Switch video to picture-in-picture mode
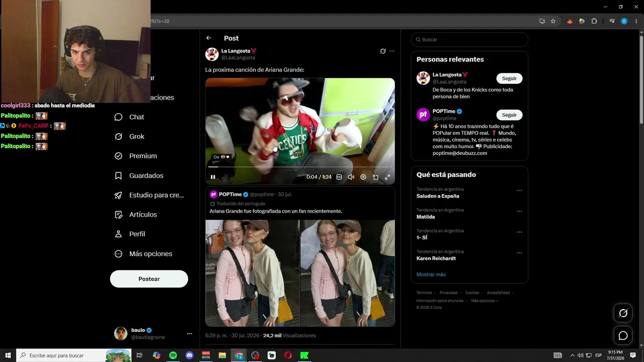 [375, 177]
